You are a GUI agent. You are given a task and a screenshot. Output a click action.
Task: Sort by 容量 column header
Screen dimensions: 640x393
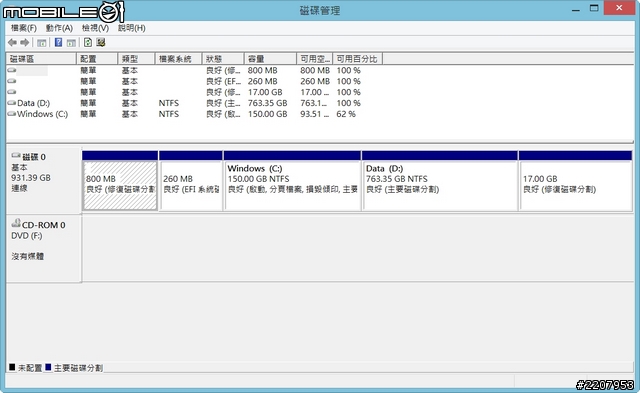[x=270, y=59]
